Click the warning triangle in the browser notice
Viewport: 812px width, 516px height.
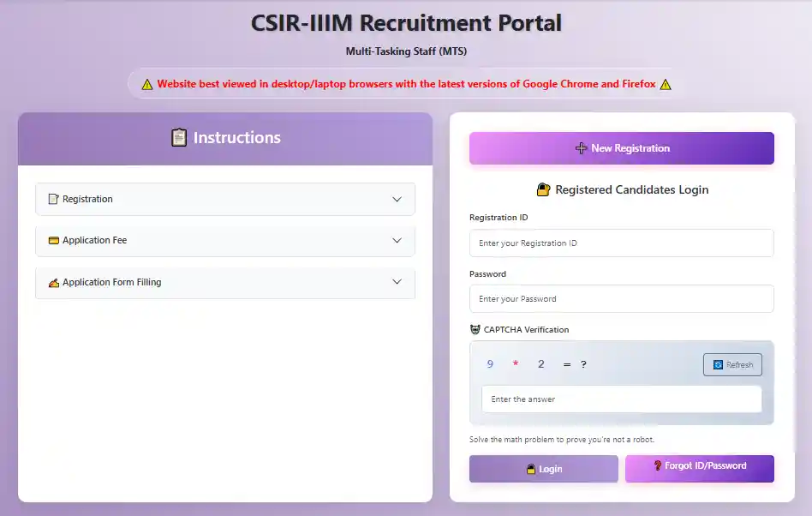[x=146, y=83]
